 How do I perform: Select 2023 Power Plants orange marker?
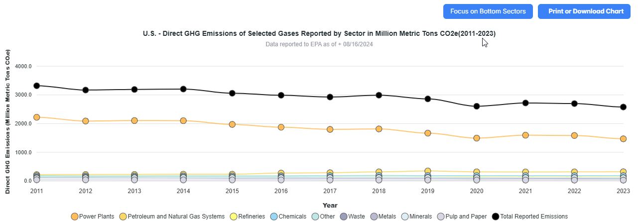[x=623, y=139]
